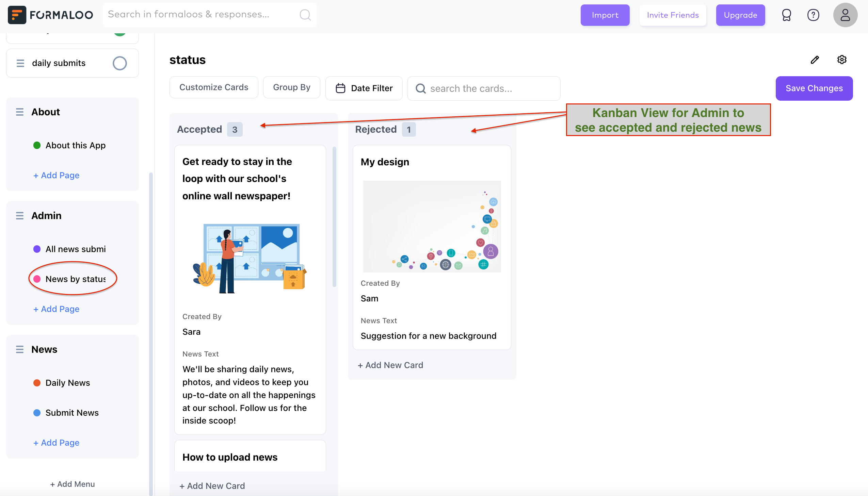Viewport: 868px width, 496px height.
Task: Click the Save Changes button
Action: [814, 88]
